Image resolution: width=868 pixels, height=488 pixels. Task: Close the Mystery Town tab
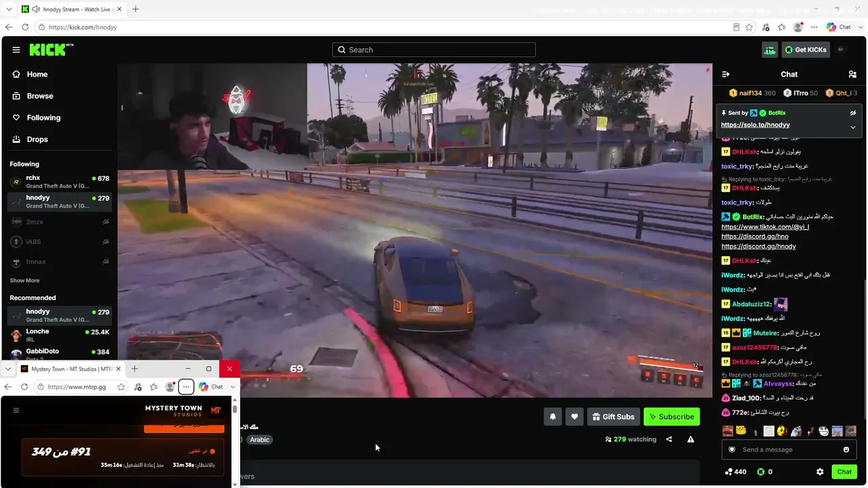119,369
